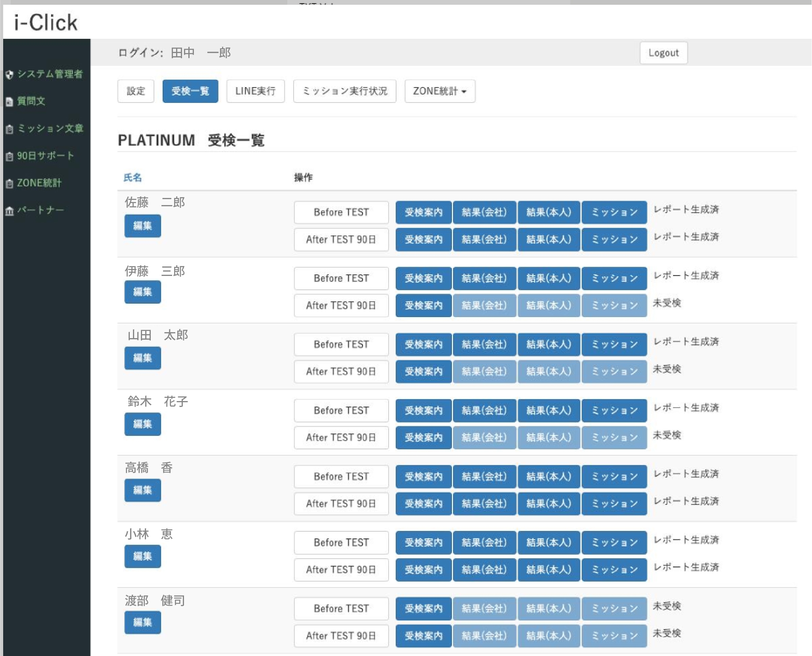The image size is (812, 656).
Task: Click the i-Click logo title
Action: [46, 23]
